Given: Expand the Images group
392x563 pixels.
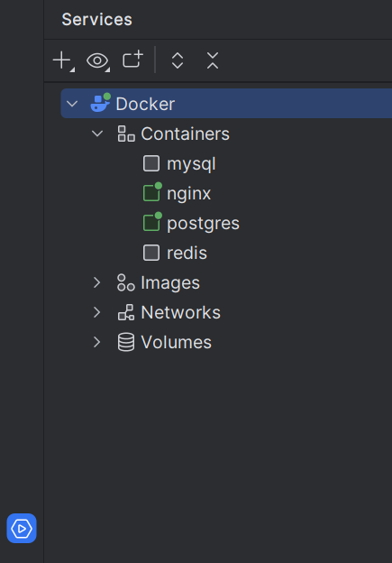Looking at the screenshot, I should (x=96, y=282).
